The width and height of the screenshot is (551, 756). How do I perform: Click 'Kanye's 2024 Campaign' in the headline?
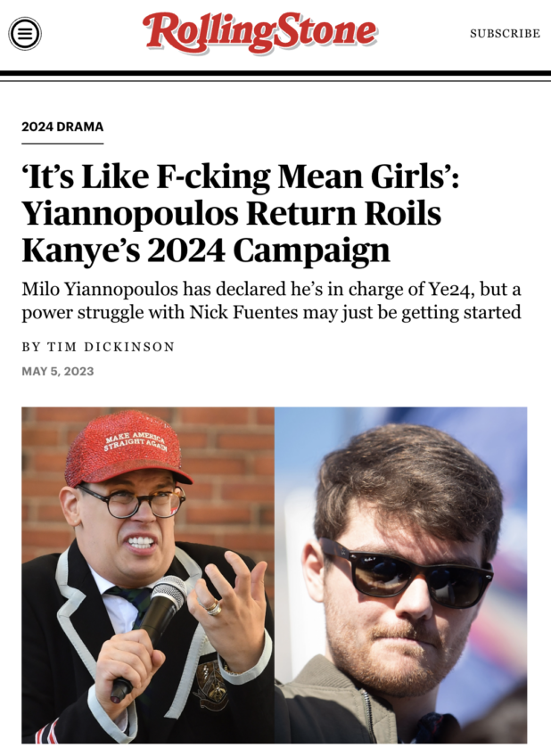[x=206, y=251]
